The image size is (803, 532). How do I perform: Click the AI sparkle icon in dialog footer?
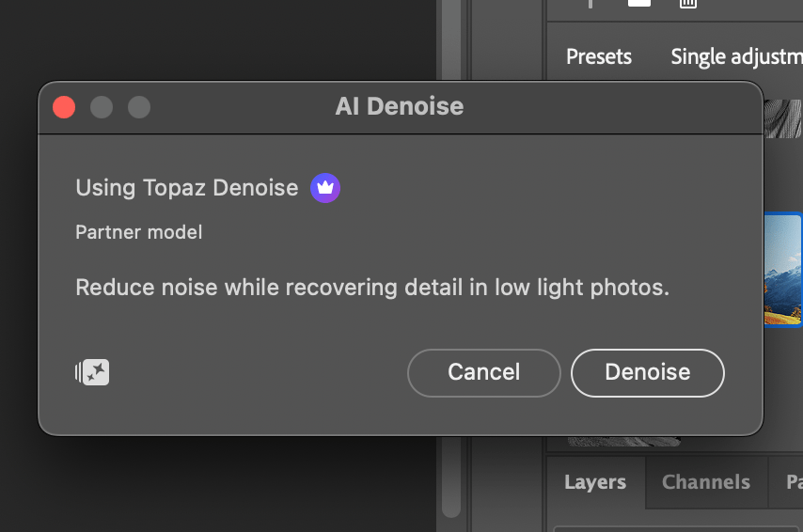click(x=93, y=372)
